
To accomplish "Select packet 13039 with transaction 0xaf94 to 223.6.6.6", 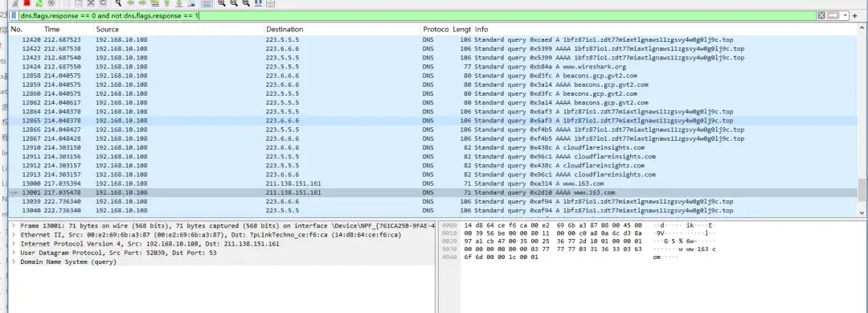I will 433,202.
